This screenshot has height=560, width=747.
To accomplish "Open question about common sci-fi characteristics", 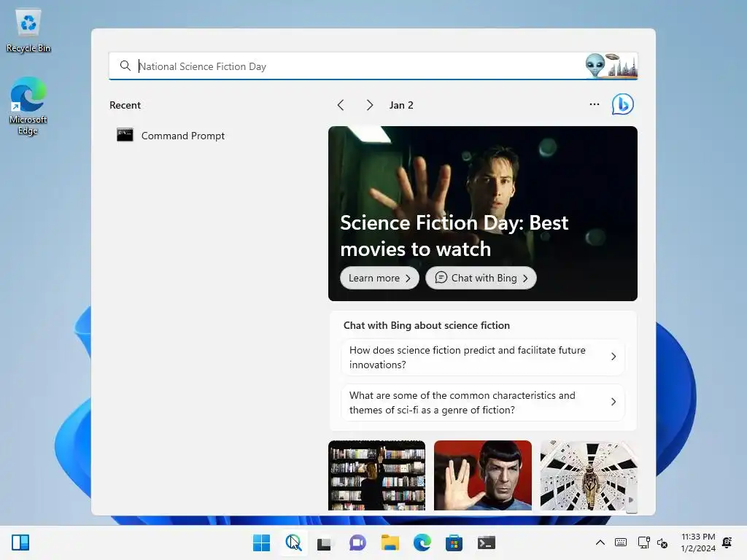I will coord(482,402).
